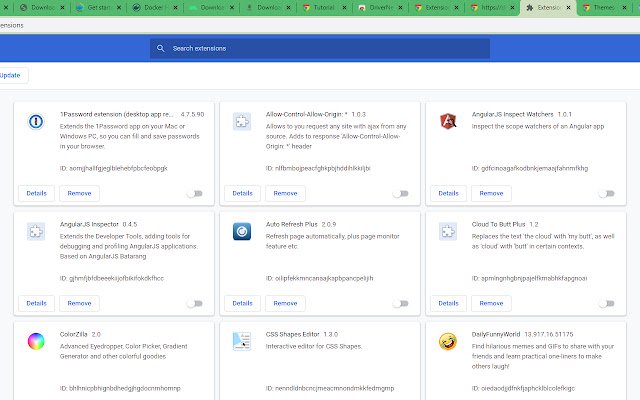This screenshot has height=400, width=640.
Task: Click the Auto Refresh Plus title
Action: click(291, 224)
